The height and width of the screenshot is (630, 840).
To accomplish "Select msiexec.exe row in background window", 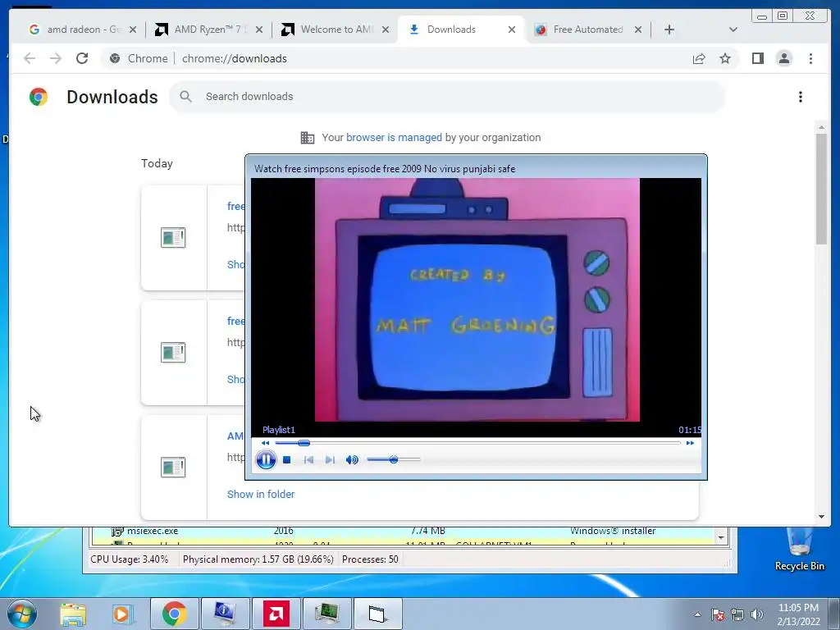I will tap(404, 531).
